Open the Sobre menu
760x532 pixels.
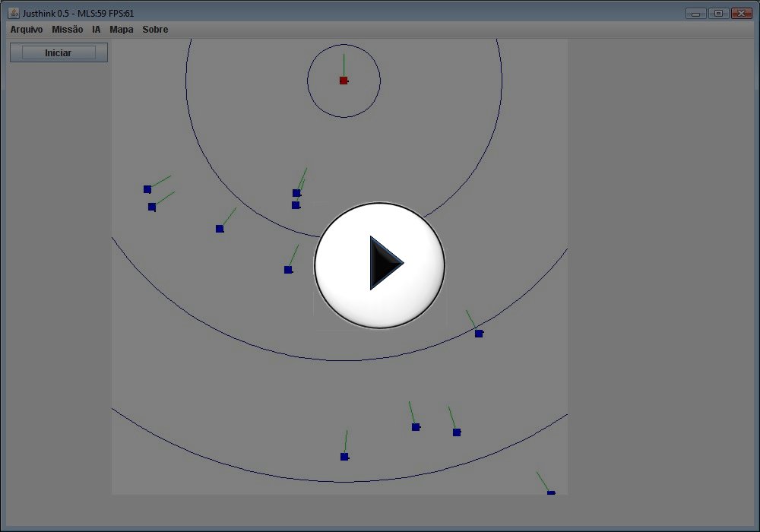tap(155, 30)
